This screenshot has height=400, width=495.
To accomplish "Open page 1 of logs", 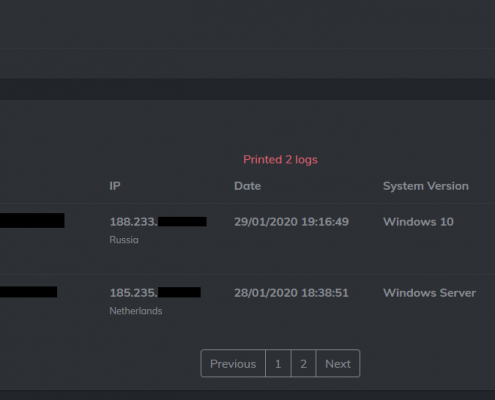I will click(x=278, y=363).
